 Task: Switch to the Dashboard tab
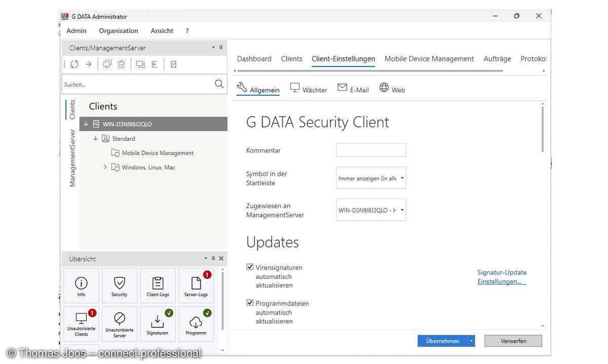pos(254,58)
